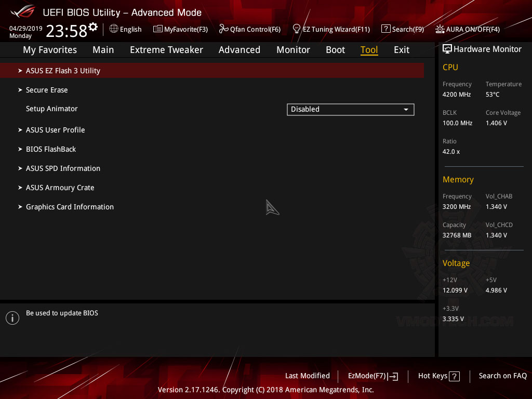Click the globe language icon

click(x=114, y=29)
